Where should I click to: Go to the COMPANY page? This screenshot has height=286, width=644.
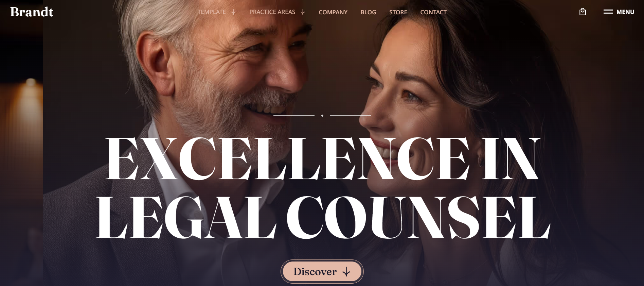[333, 12]
